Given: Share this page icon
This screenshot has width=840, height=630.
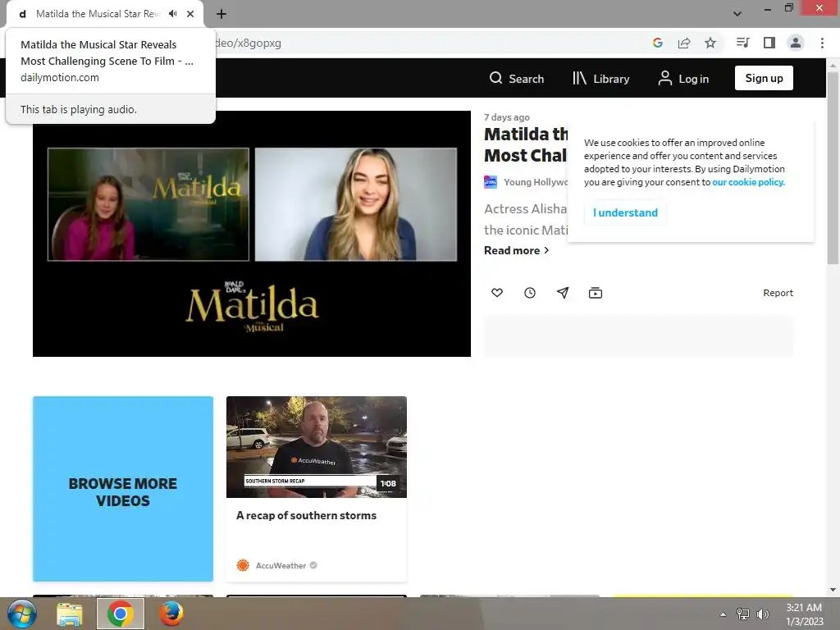Looking at the screenshot, I should 684,43.
